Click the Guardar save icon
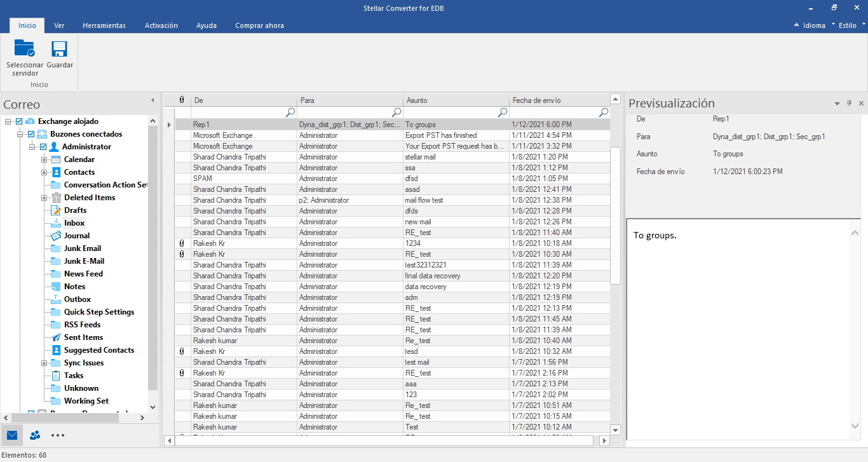The image size is (868, 462). [60, 49]
